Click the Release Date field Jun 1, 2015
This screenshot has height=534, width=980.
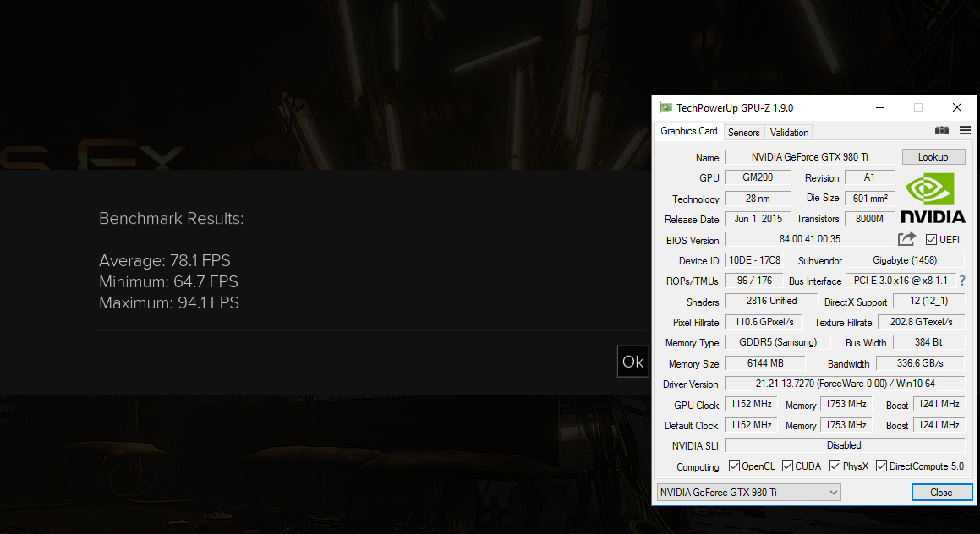[x=758, y=219]
